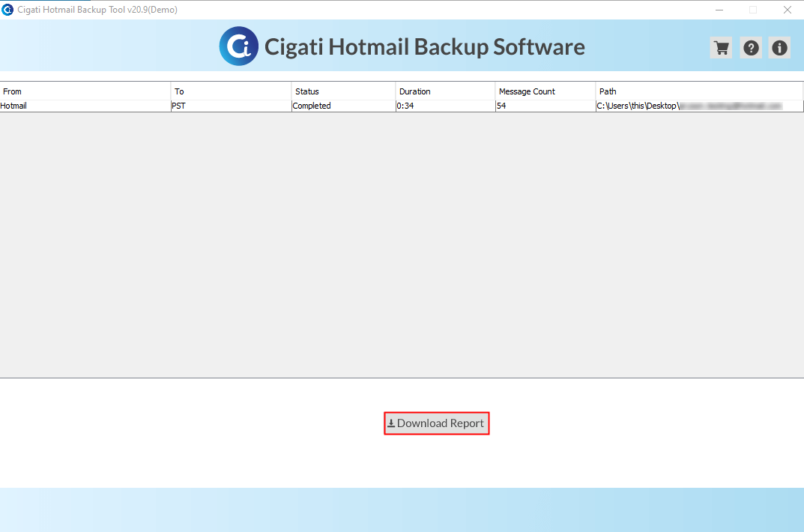Image resolution: width=804 pixels, height=532 pixels.
Task: Select the Duration column header
Action: (x=446, y=91)
